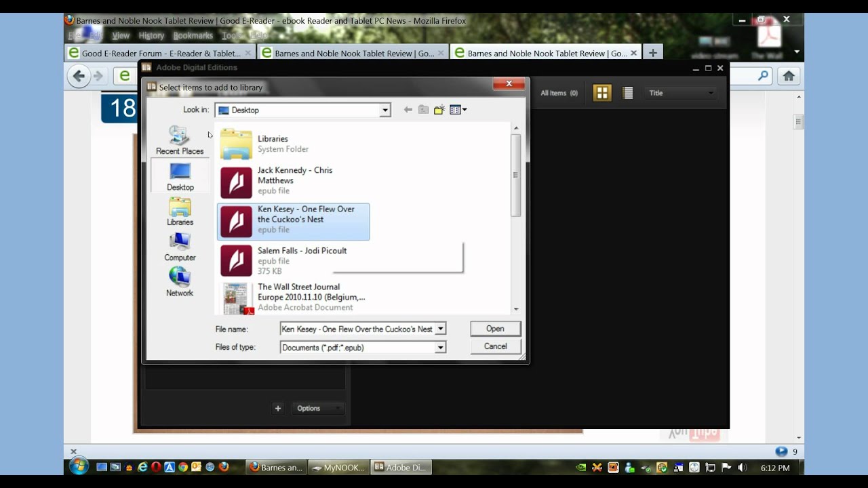The width and height of the screenshot is (868, 488).
Task: Close Firefox find bar X
Action: [x=74, y=451]
